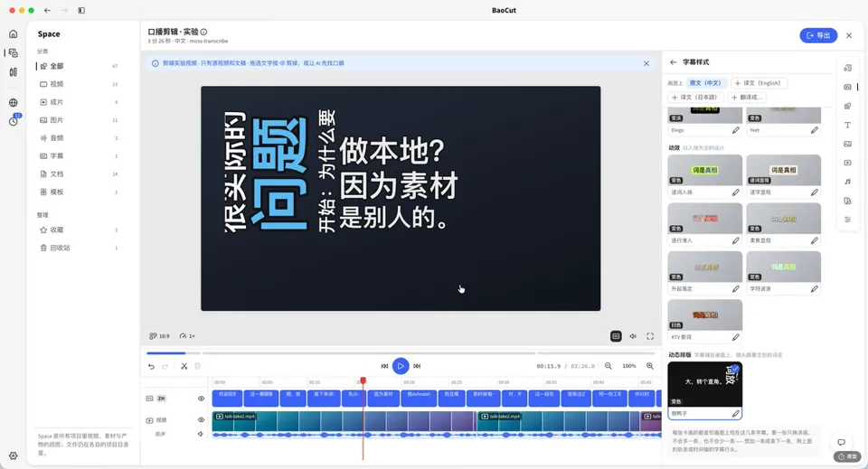Open the settings gear in left rail

[14, 455]
